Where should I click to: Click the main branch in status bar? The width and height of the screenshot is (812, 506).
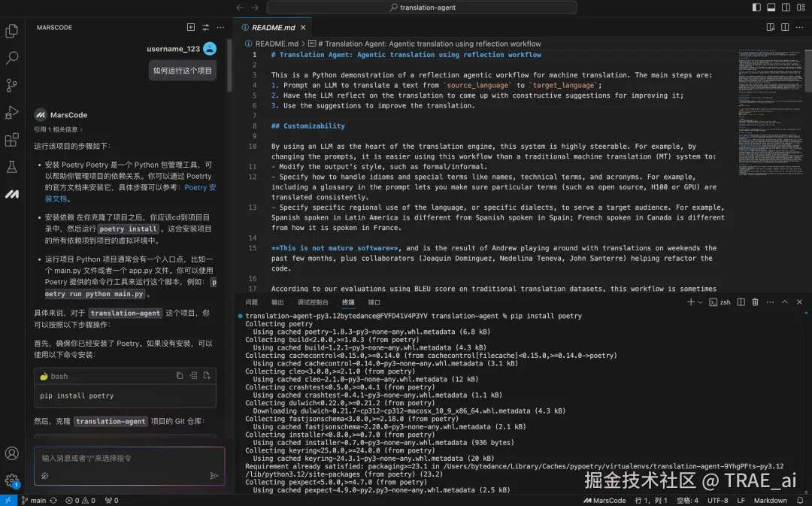pyautogui.click(x=34, y=500)
